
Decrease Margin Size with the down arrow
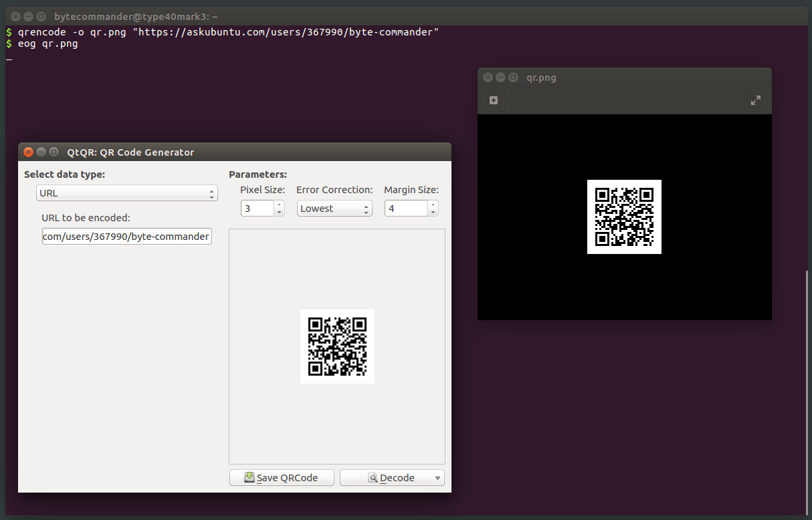[433, 213]
